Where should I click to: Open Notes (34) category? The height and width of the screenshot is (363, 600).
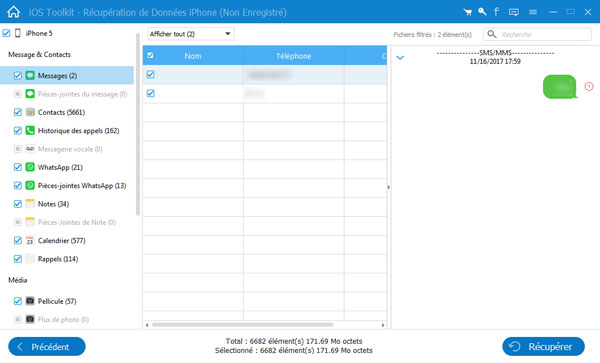click(x=53, y=204)
